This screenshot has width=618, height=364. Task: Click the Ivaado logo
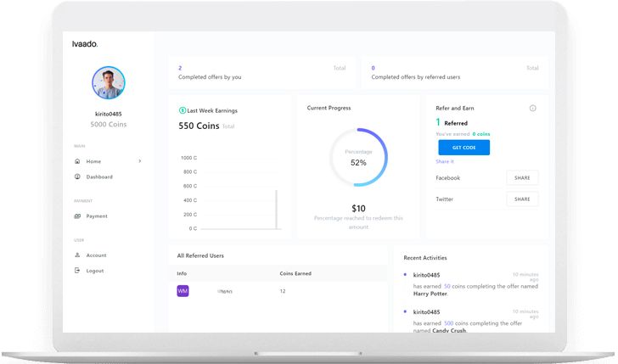click(x=86, y=43)
